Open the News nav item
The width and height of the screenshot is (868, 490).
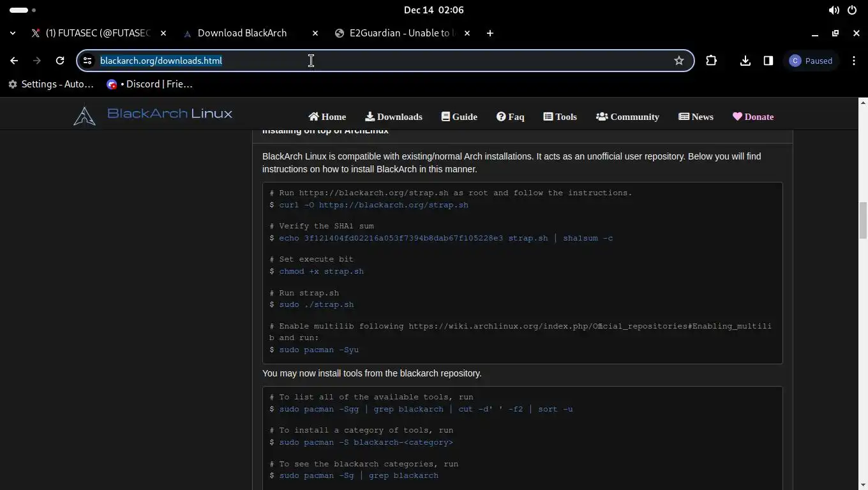coord(696,117)
